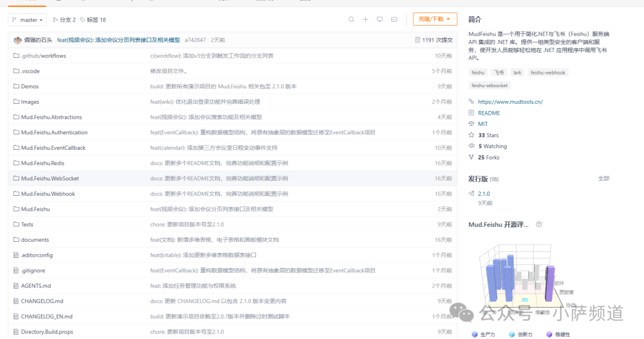Screen dimensions: 644x339
Task: Open Directory.Build.props file
Action: [47, 332]
